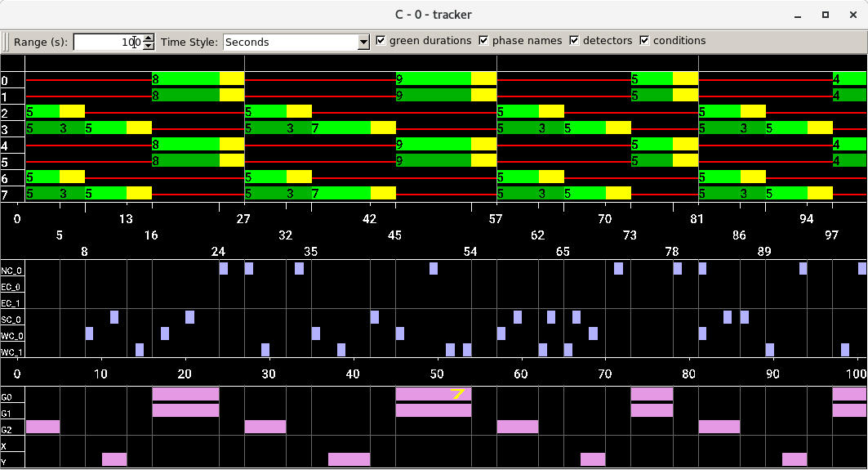Click green phase labeled 9 in row 4
Viewport: 868px width, 470px height.
pos(434,144)
